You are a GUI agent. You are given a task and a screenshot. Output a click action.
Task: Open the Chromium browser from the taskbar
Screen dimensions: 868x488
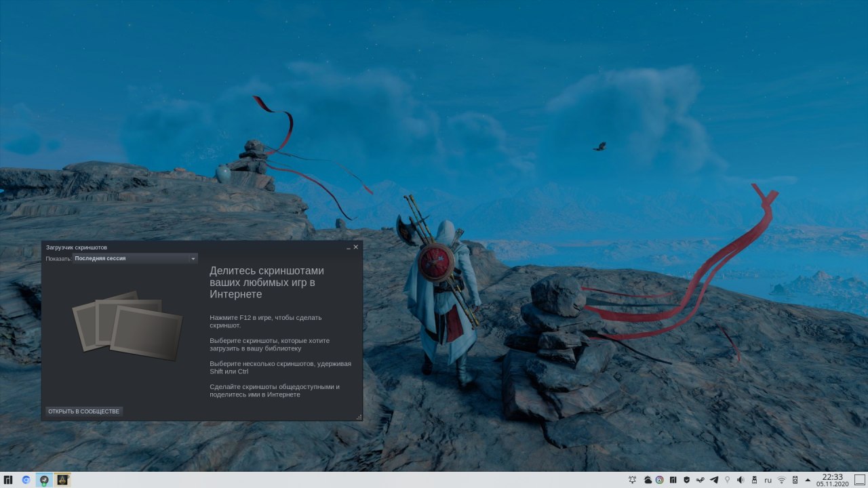(x=26, y=480)
